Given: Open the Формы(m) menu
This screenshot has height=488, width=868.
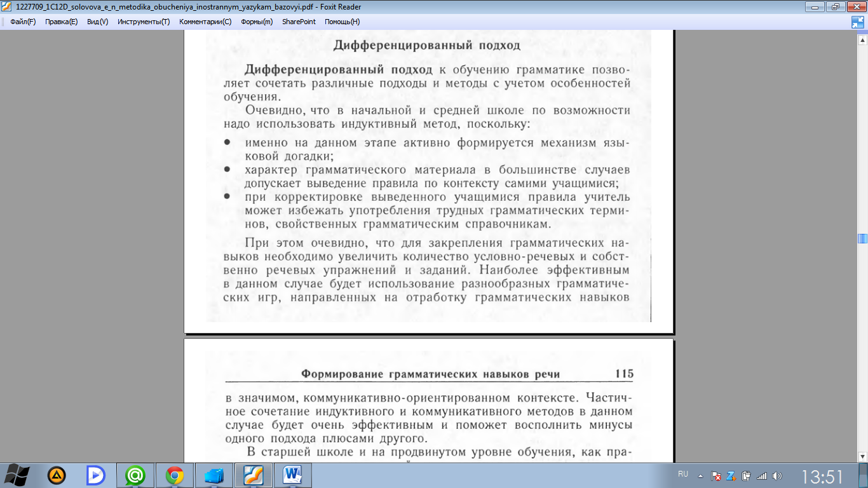Looking at the screenshot, I should [257, 21].
